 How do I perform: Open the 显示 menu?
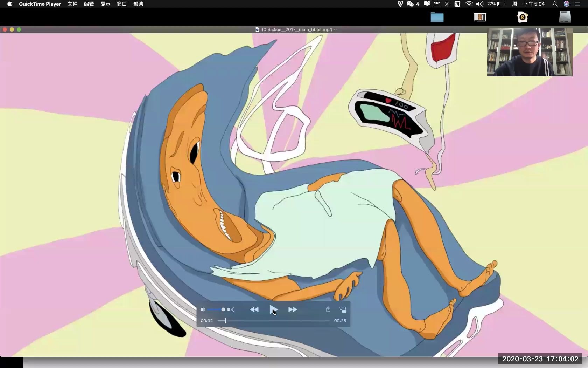point(105,4)
